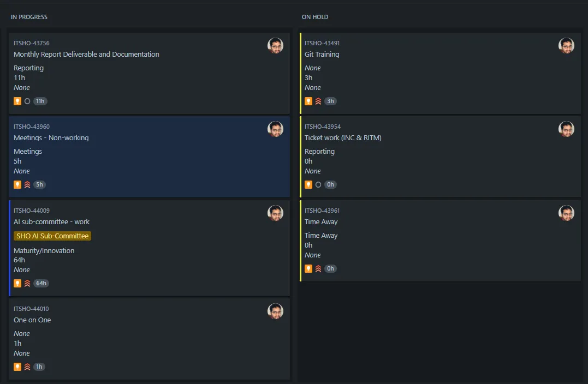Click the orange issue type icon on Time Away card
This screenshot has width=588, height=384.
coord(308,268)
